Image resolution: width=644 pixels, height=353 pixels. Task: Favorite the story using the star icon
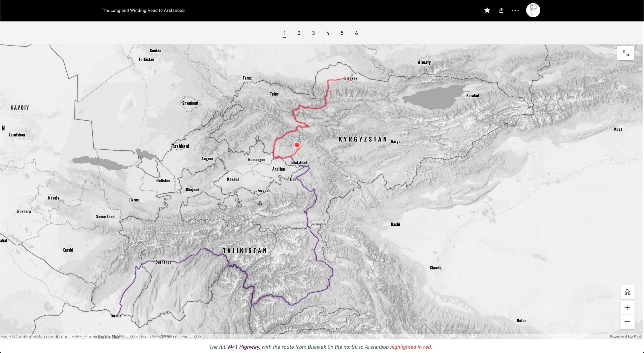point(487,10)
